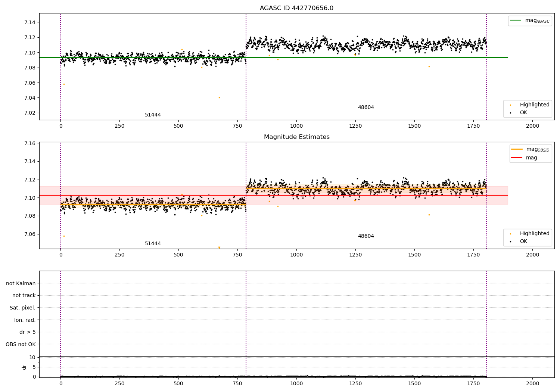This screenshot has height=392, width=560.
Task: Click observation label 51444 in Magnitude Estimates plot
Action: point(153,244)
